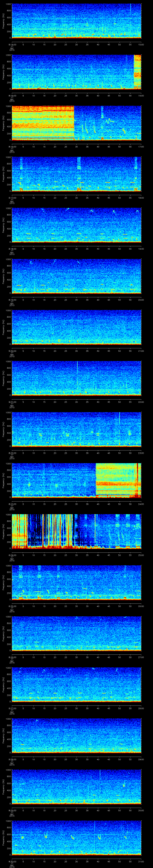153x868 pixels.
Task: Select the 17:00 end label of third spectrogram
Action: click(x=141, y=147)
